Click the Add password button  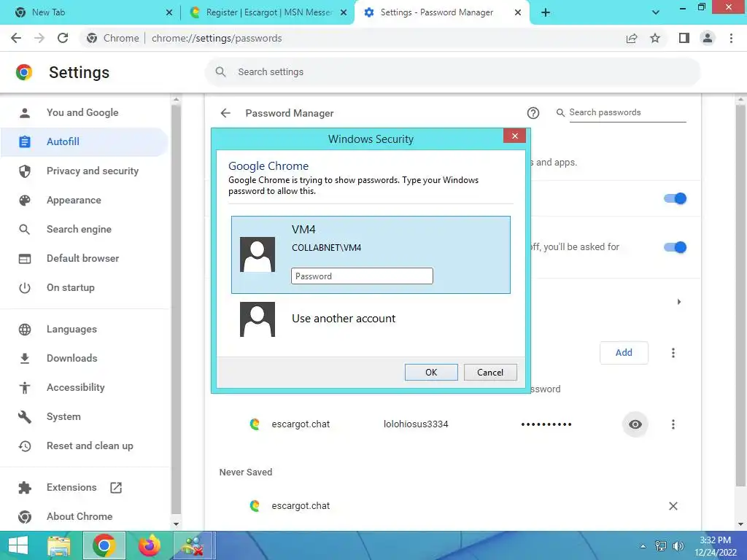point(624,353)
